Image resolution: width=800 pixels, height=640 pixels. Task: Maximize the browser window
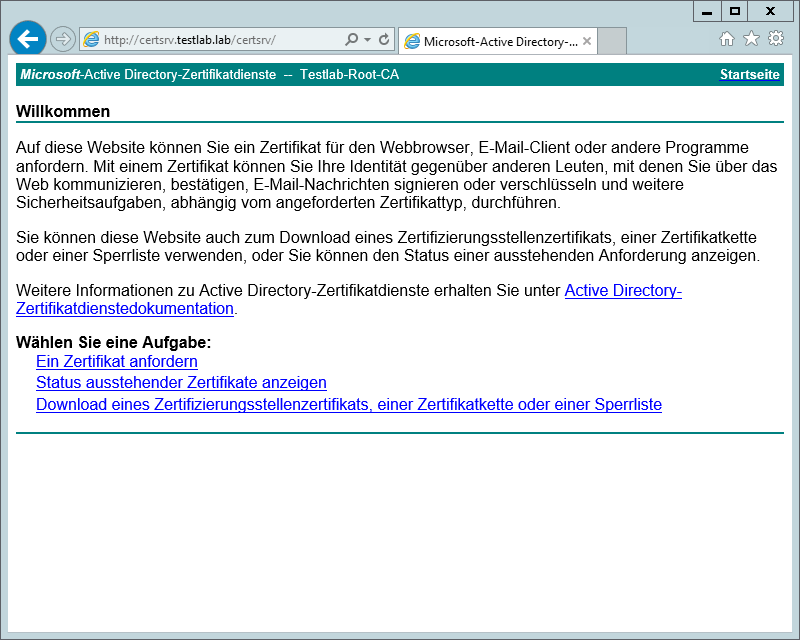735,11
